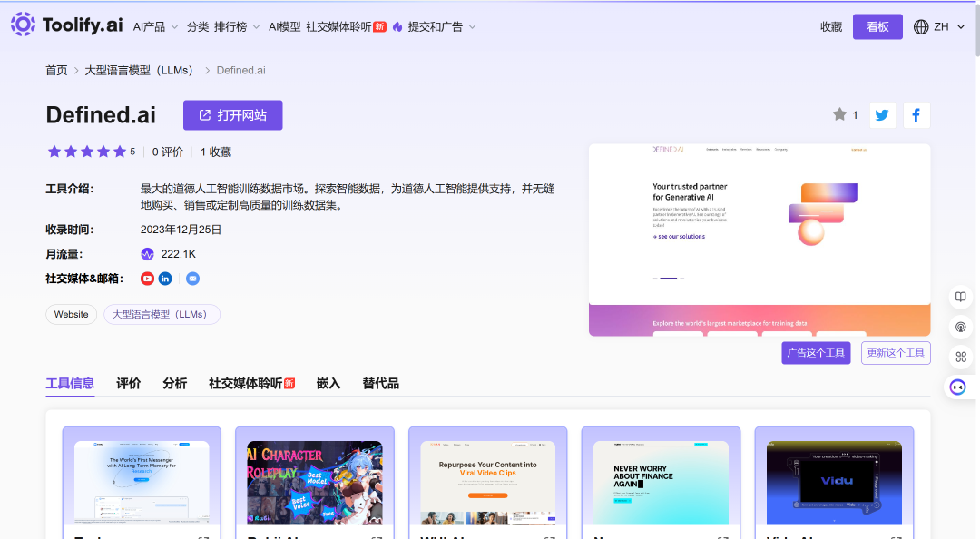This screenshot has height=539, width=980.
Task: Click the email envelope icon
Action: click(x=193, y=279)
